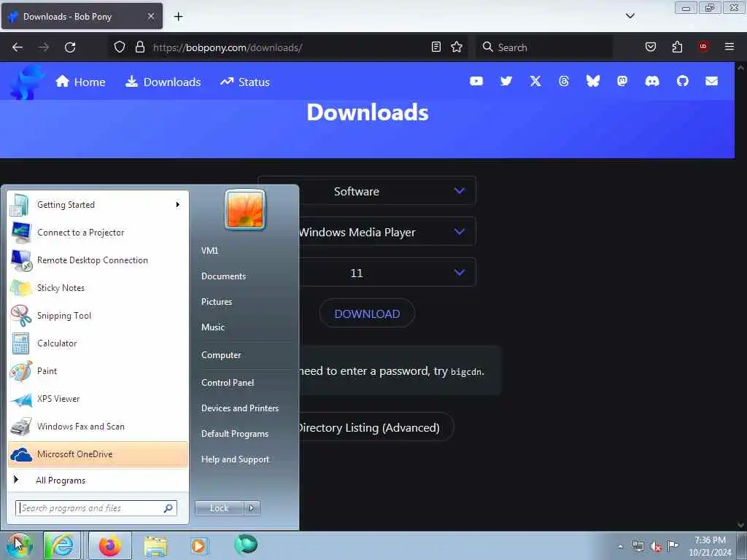Screen dimensions: 747x560
Task: Go to Home nav link
Action: tap(80, 82)
